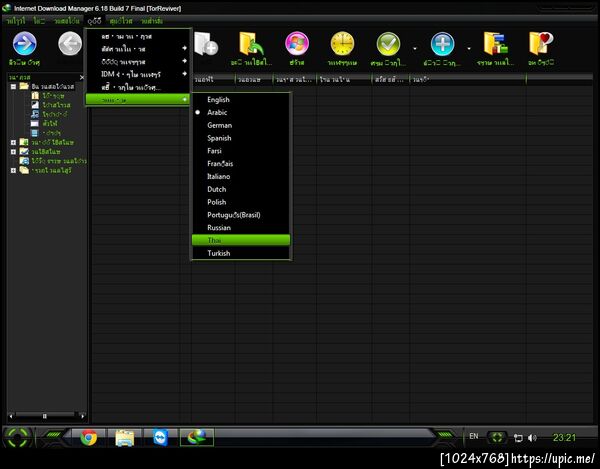Click the 23:21 clock in the tray
600x469 pixels.
[564, 438]
